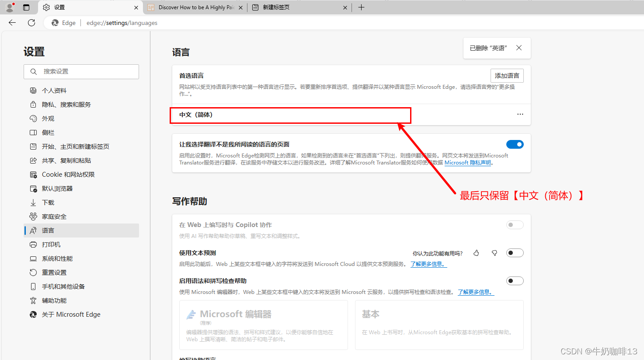The height and width of the screenshot is (360, 644).
Task: Click the 外观 palette icon
Action: pyautogui.click(x=33, y=119)
